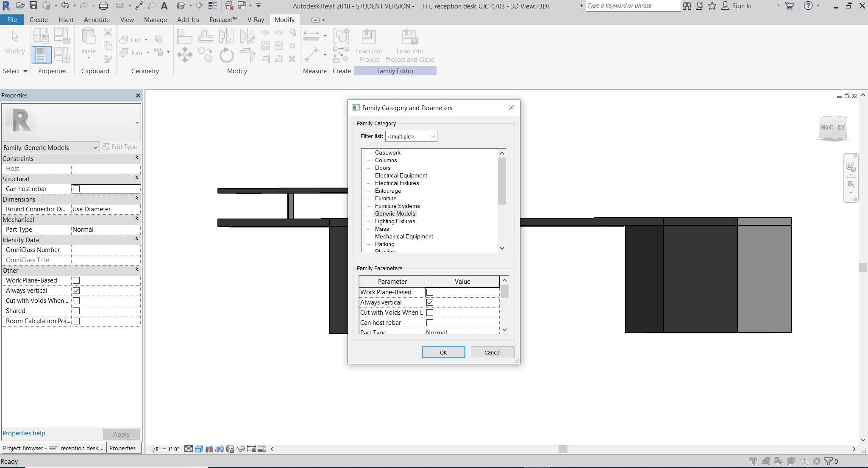Click OK in the Family Category dialog

click(443, 352)
